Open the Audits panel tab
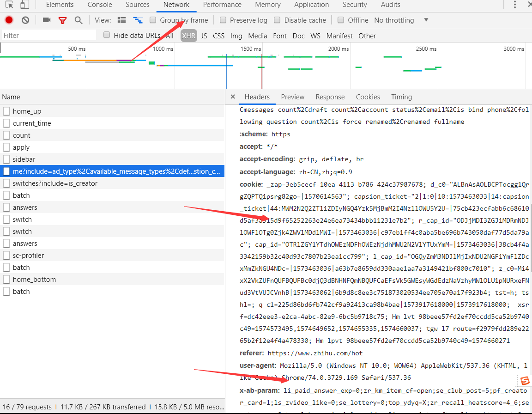Image resolution: width=532 pixels, height=414 pixels. (391, 5)
